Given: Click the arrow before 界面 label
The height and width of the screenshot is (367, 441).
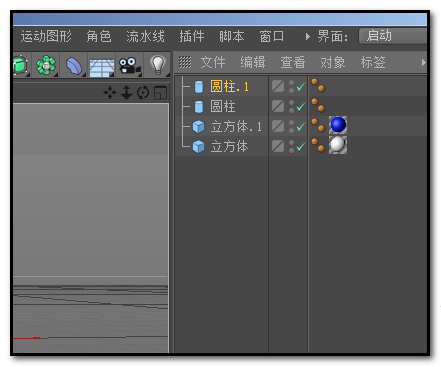Looking at the screenshot, I should coord(308,36).
